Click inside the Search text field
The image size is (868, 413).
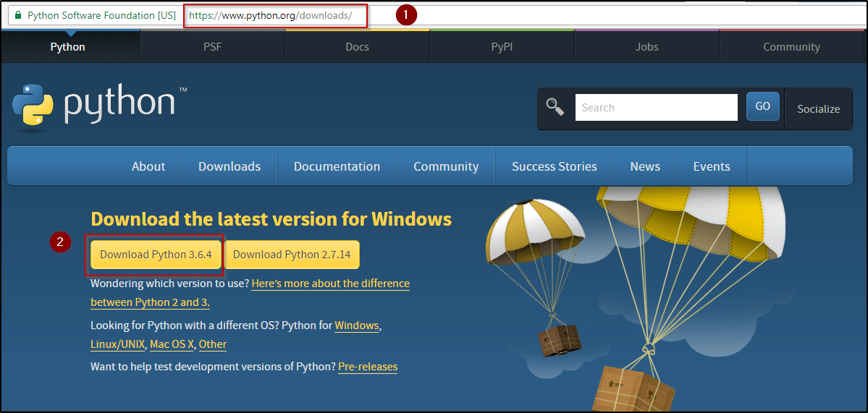point(656,107)
